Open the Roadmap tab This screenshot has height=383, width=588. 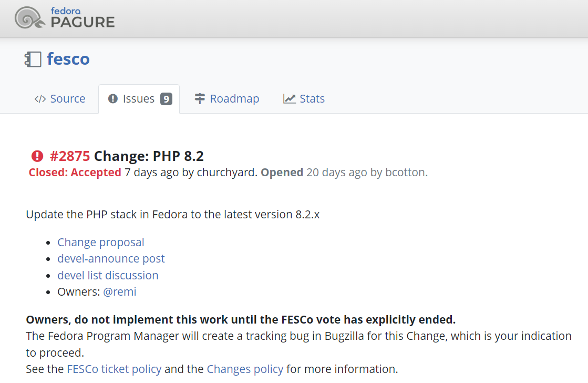pos(234,99)
